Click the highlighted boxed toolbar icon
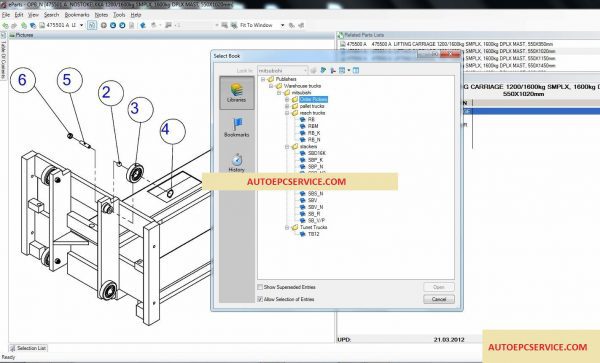The width and height of the screenshot is (600, 363). coord(92,25)
